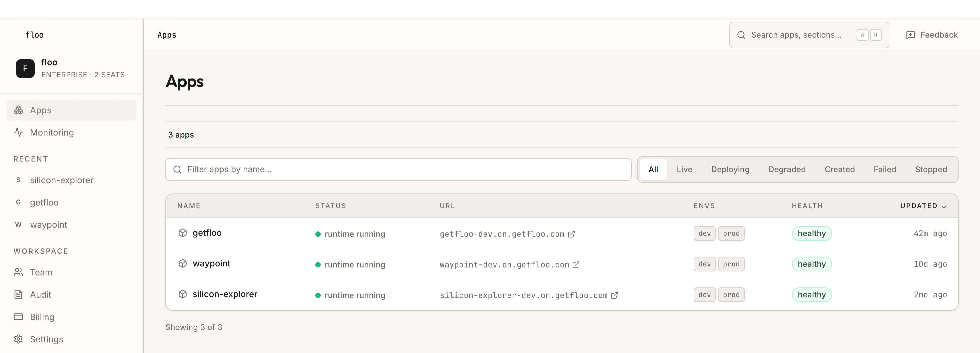Screen dimensions: 980x353
Task: Click the Monitoring pulse icon
Action: click(18, 132)
